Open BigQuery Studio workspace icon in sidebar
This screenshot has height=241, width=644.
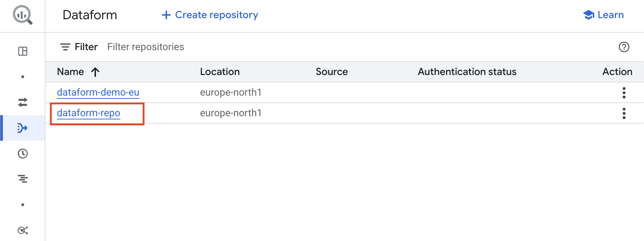pyautogui.click(x=23, y=51)
